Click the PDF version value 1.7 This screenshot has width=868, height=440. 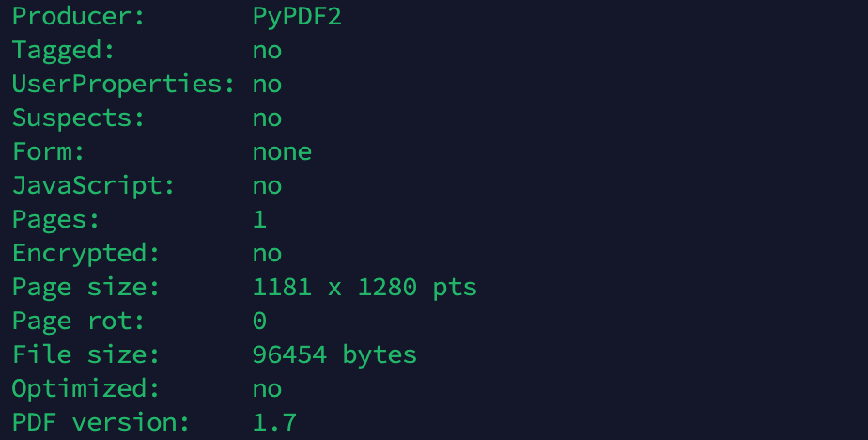tap(274, 422)
